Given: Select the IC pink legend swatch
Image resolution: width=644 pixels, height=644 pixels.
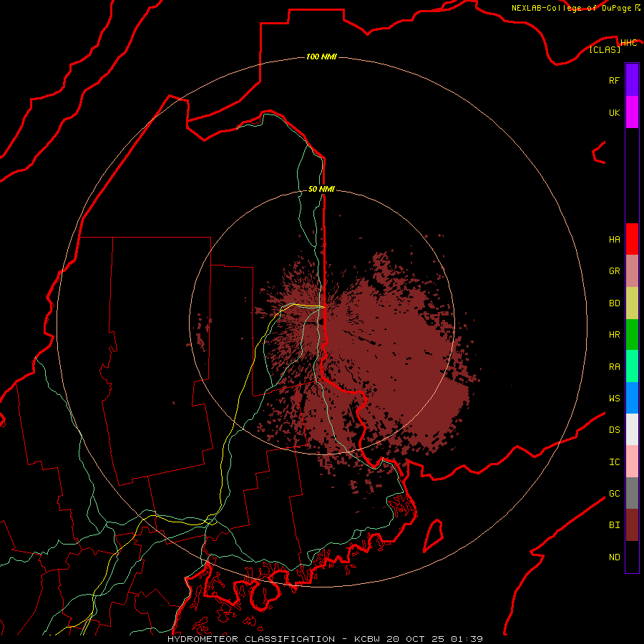Looking at the screenshot, I should pyautogui.click(x=632, y=462).
